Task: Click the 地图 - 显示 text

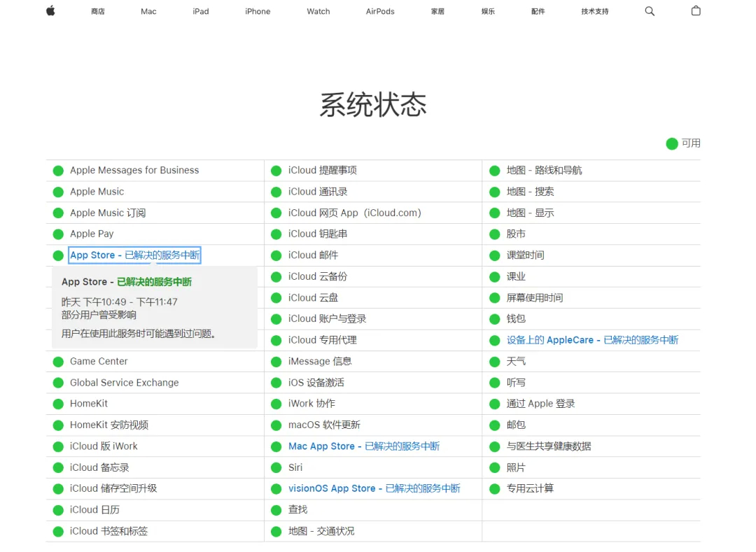Action: 531,213
